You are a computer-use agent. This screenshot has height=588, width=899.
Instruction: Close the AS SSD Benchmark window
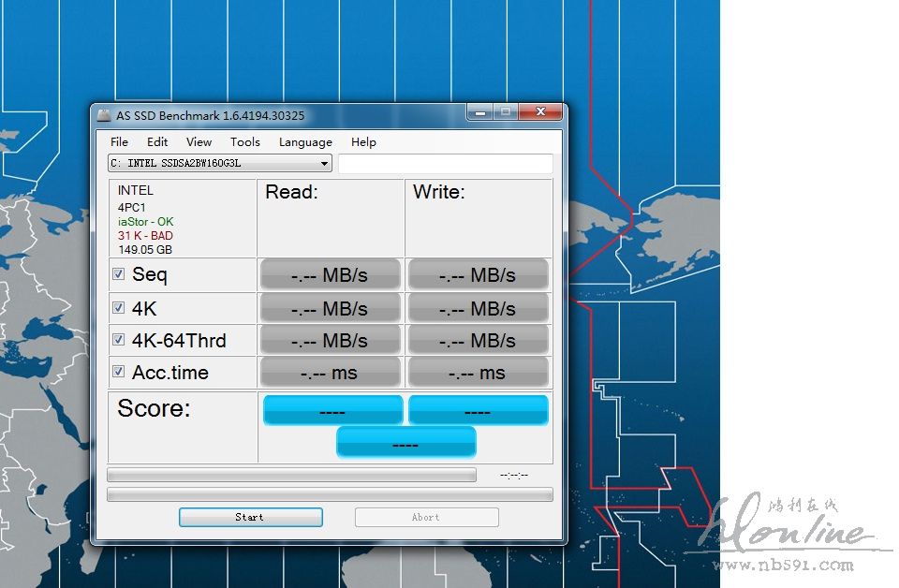pyautogui.click(x=540, y=113)
